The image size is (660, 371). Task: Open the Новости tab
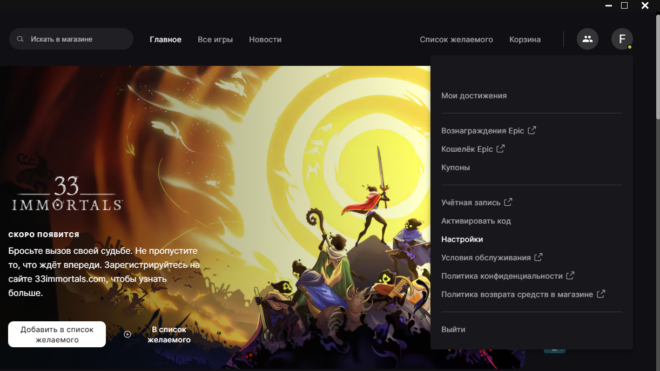point(265,40)
